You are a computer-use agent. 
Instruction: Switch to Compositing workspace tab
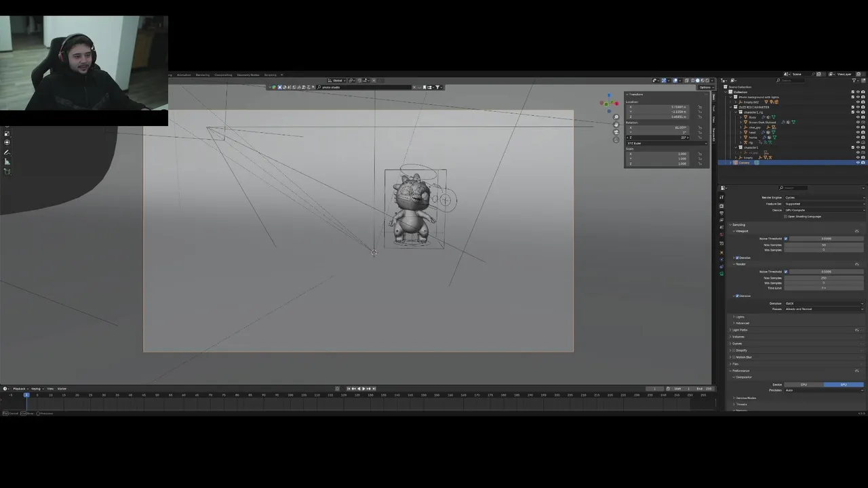click(223, 75)
